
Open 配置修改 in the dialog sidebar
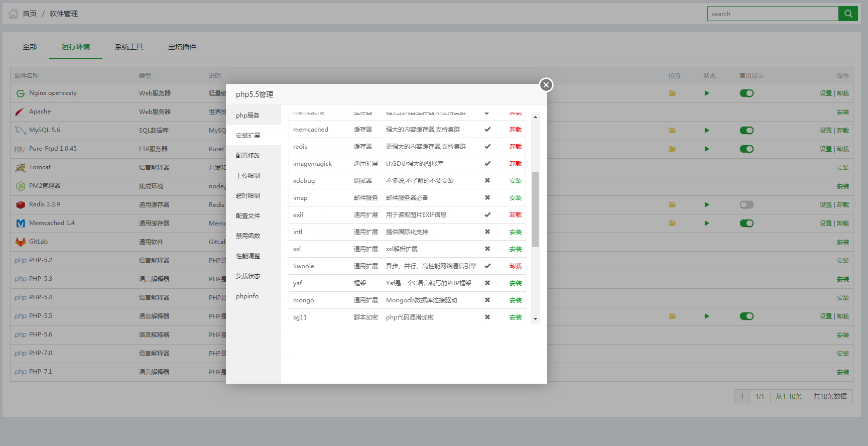pyautogui.click(x=254, y=155)
